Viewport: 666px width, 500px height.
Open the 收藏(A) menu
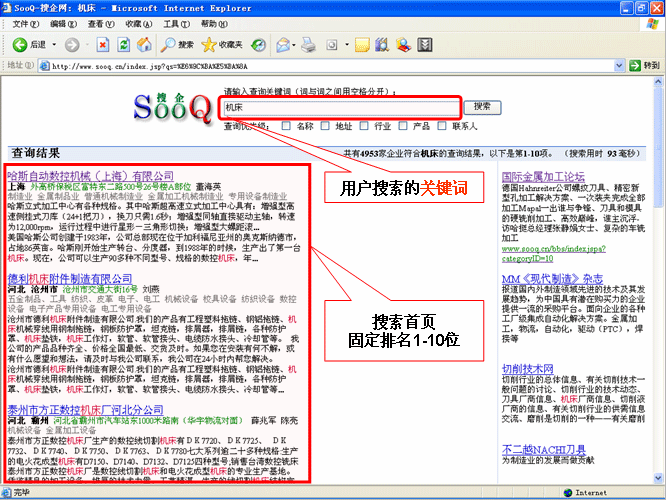click(139, 24)
